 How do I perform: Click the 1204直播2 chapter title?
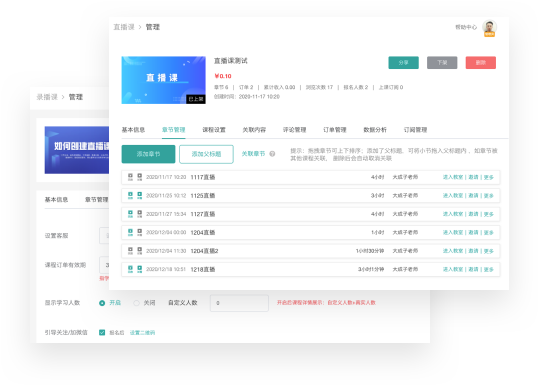(205, 251)
